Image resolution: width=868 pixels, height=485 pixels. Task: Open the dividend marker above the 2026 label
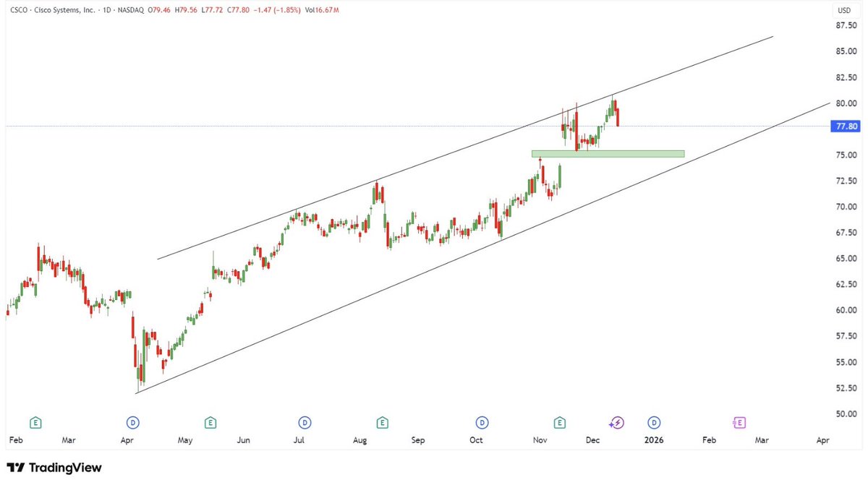point(653,422)
